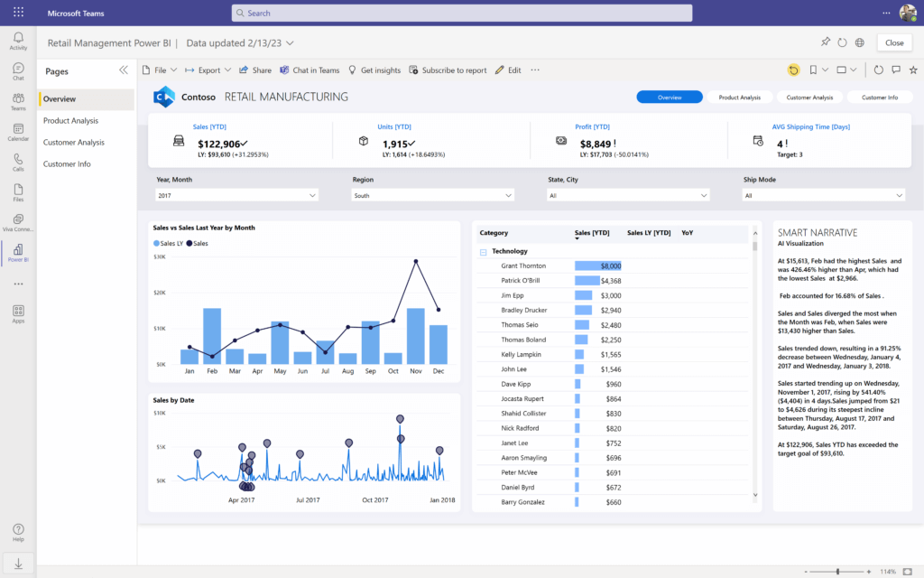Open the Region South dropdown

432,195
